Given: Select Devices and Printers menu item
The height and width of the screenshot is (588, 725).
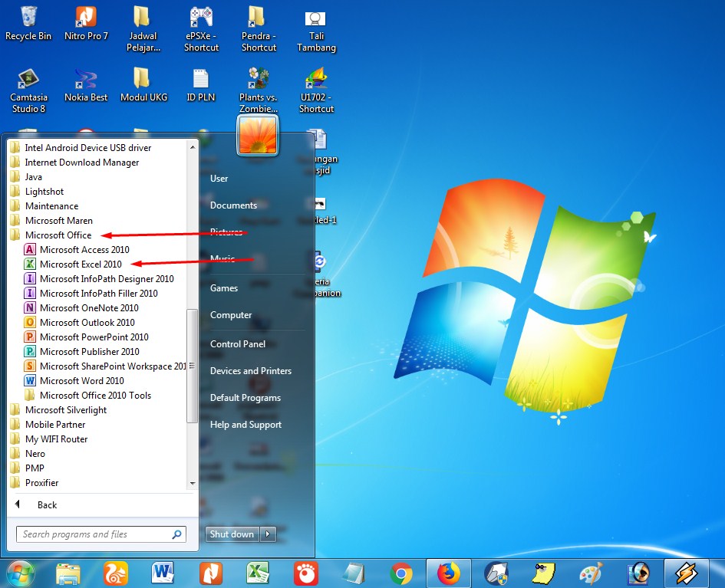Looking at the screenshot, I should tap(250, 371).
